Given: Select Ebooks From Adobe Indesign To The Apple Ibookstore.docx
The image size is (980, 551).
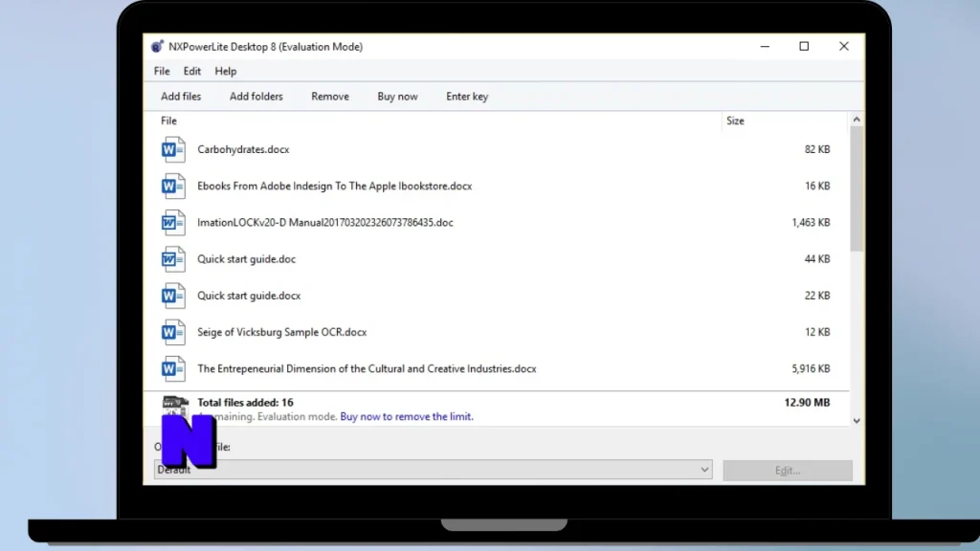Looking at the screenshot, I should (334, 187).
